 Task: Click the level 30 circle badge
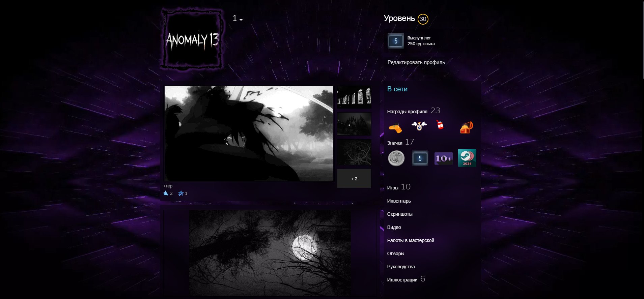423,19
